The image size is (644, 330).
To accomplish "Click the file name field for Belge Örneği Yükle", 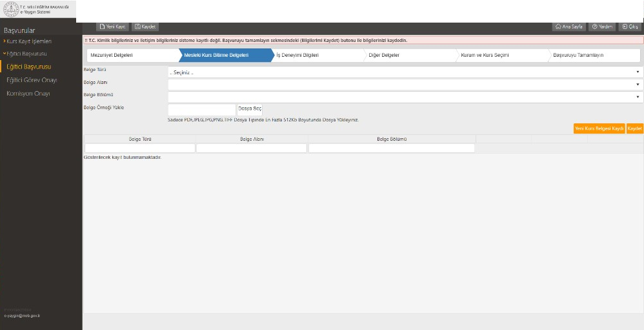I will (202, 110).
